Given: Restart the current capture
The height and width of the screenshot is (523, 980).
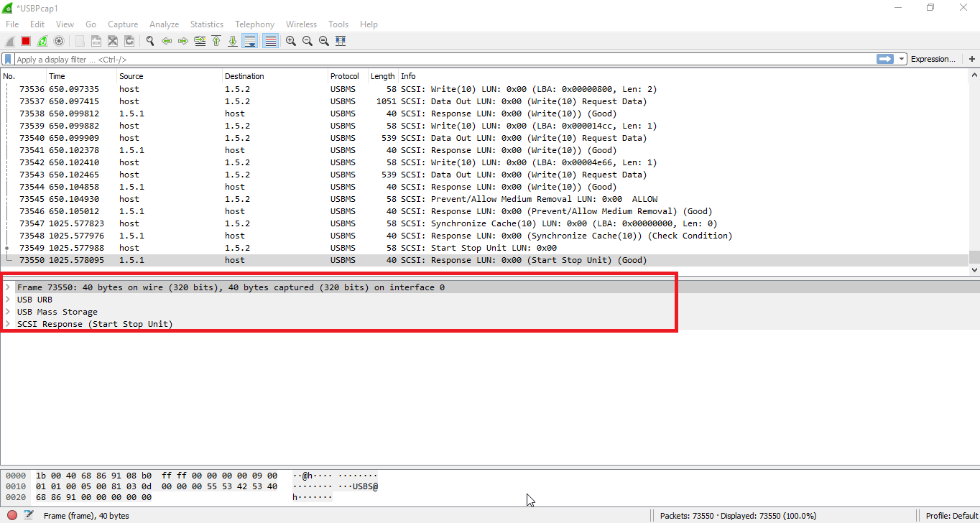Looking at the screenshot, I should tap(42, 41).
